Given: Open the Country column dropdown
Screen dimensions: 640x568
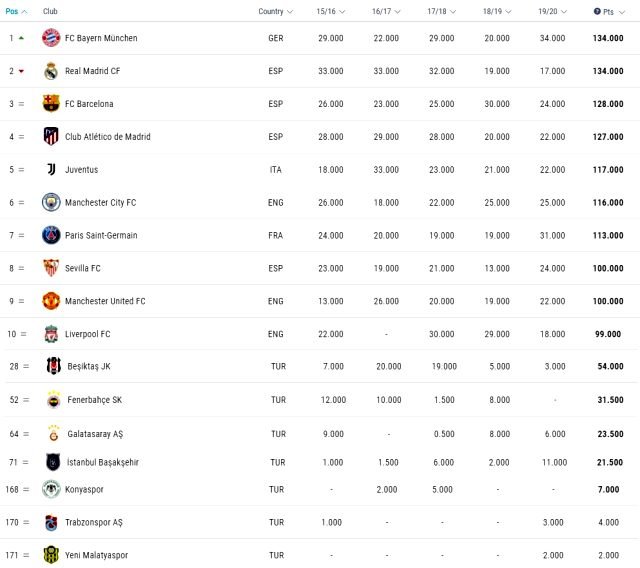Looking at the screenshot, I should [275, 12].
